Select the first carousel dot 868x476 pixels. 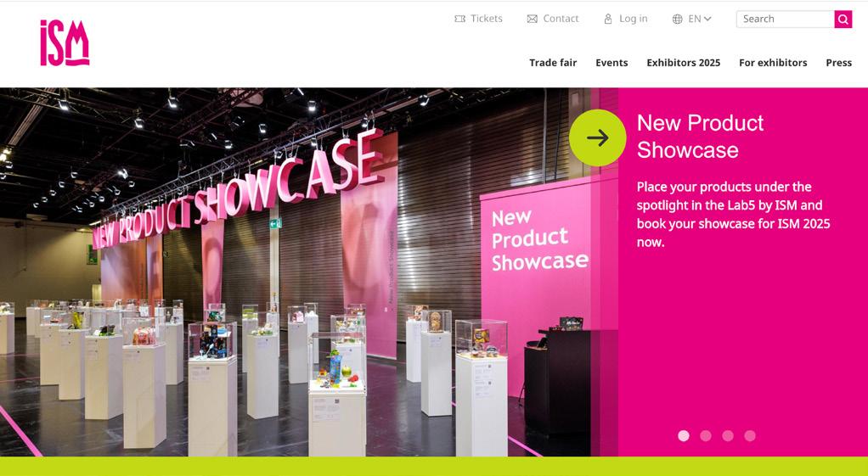tap(684, 435)
